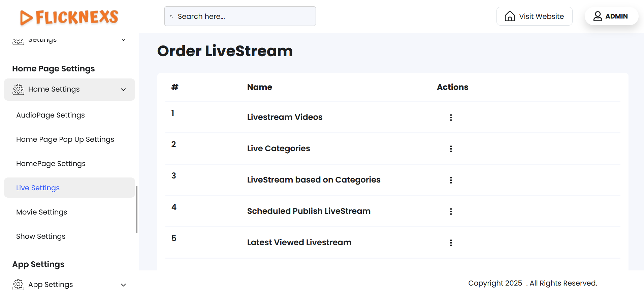Viewport: 644px width, 294px height.
Task: Open the ADMIN user menu
Action: [x=611, y=16]
